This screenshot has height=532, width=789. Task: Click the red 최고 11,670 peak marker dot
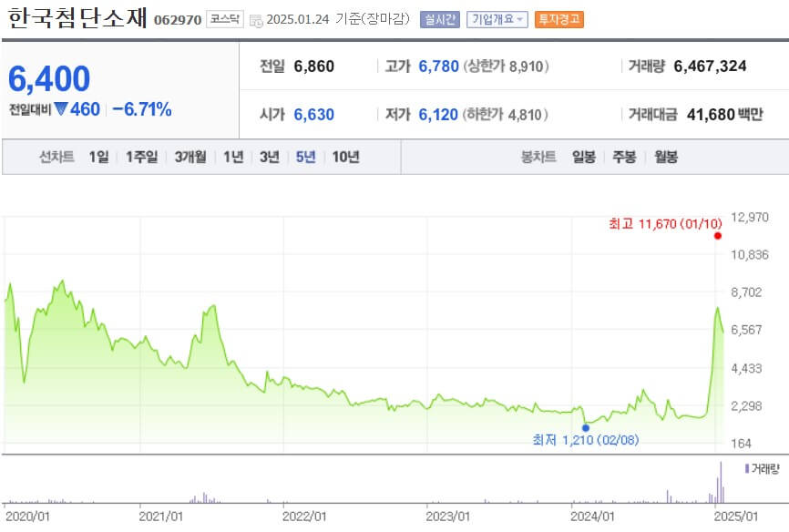click(718, 236)
